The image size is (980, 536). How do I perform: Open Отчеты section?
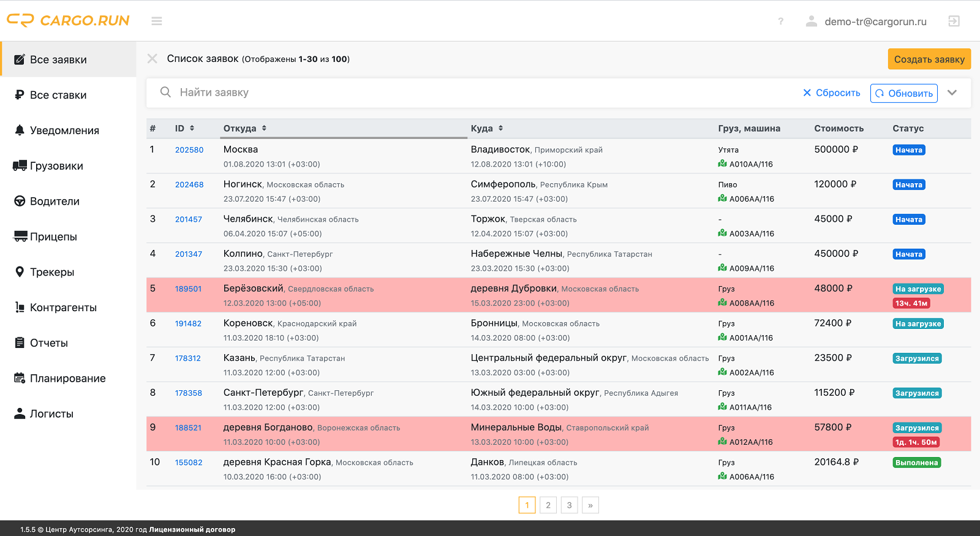point(69,343)
